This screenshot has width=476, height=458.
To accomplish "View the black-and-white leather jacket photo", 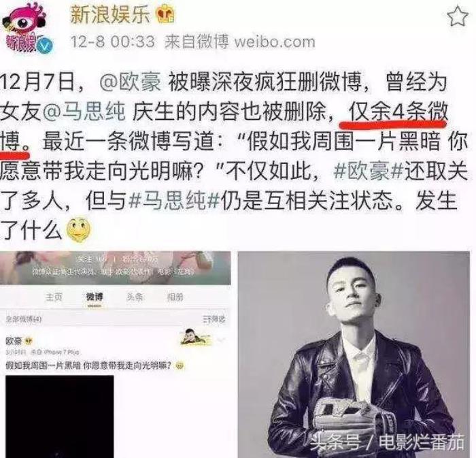I will (x=354, y=355).
